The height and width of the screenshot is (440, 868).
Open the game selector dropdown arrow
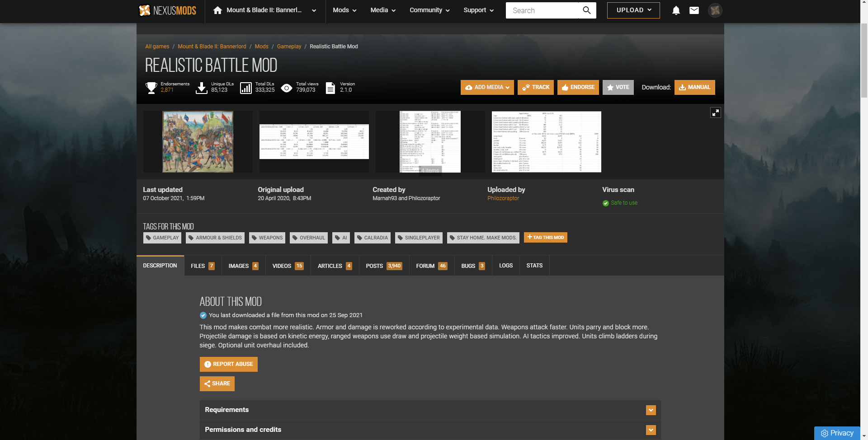pyautogui.click(x=314, y=10)
